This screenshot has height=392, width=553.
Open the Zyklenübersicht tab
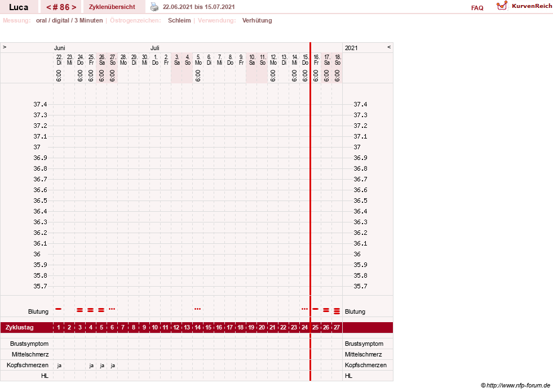click(x=112, y=7)
